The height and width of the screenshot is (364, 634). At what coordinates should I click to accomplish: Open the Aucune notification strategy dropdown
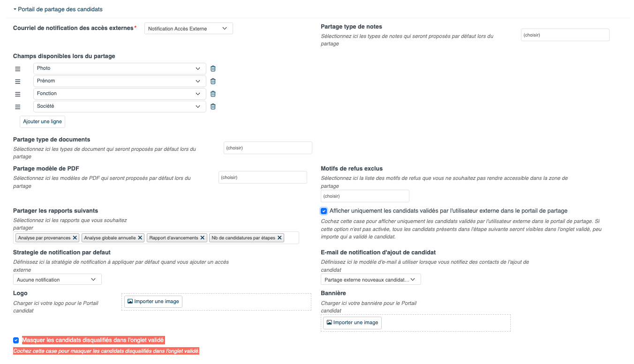pyautogui.click(x=57, y=280)
